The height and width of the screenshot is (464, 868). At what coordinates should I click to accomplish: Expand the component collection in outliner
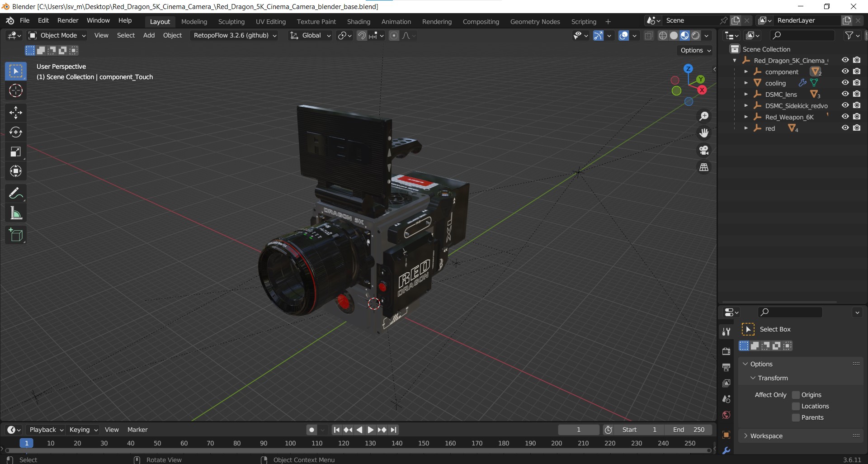point(746,71)
